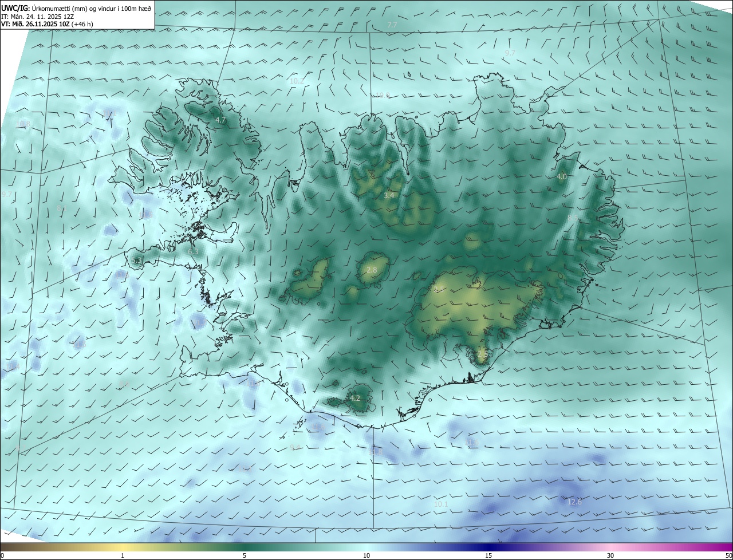Screen dimensions: 733x560
Task: Select the 0 tick on color scale
Action: click(x=2, y=555)
